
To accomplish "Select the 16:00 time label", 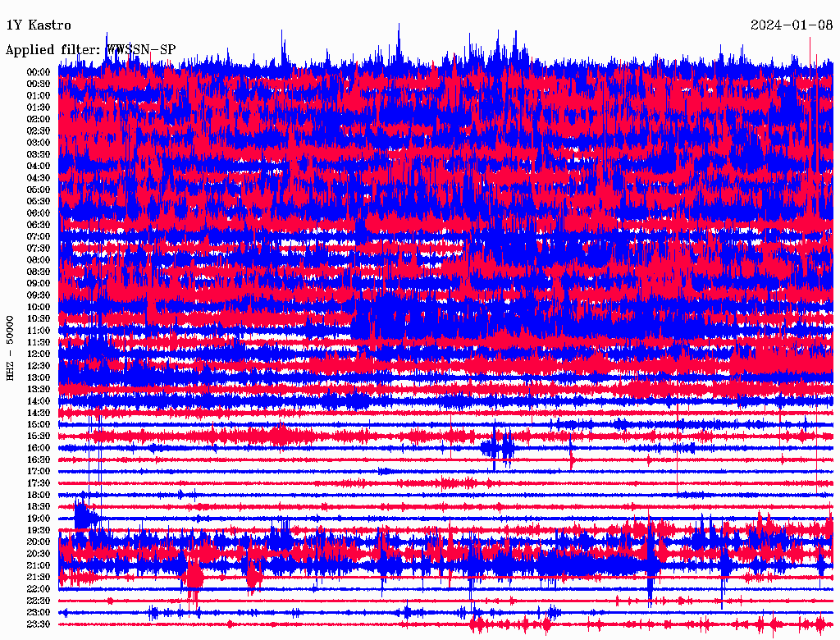I will (x=39, y=448).
